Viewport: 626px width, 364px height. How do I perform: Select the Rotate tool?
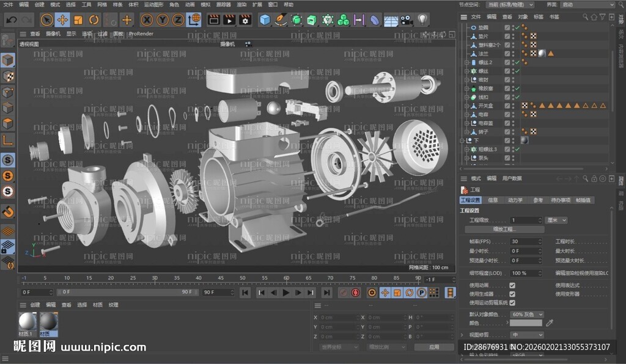(x=94, y=20)
